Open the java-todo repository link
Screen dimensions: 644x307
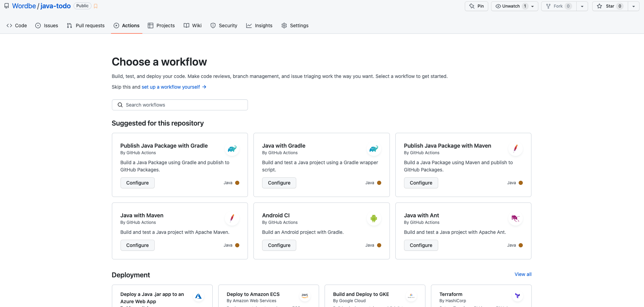[56, 6]
